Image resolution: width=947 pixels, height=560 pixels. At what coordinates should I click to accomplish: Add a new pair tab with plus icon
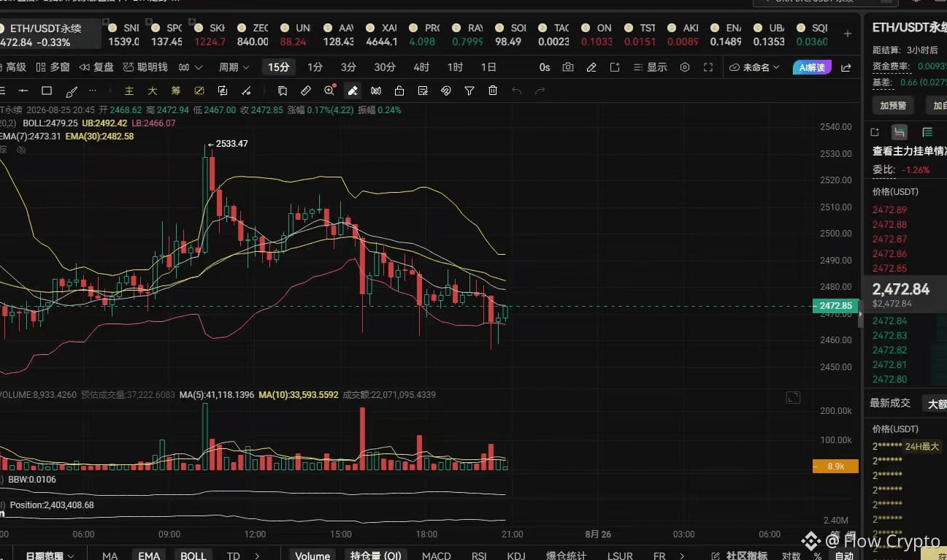click(x=848, y=34)
